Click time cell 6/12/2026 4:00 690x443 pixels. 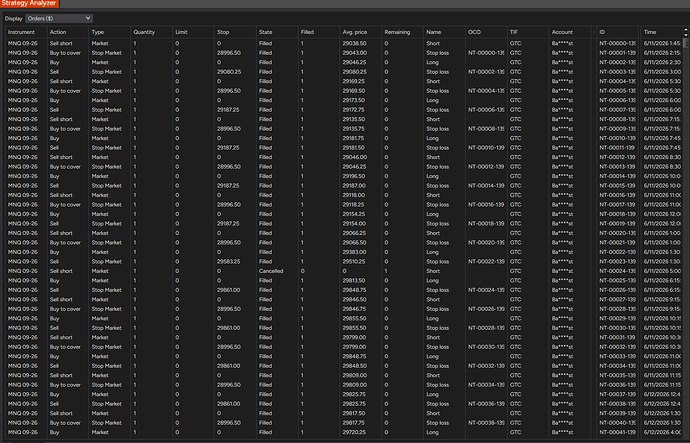tap(662, 432)
